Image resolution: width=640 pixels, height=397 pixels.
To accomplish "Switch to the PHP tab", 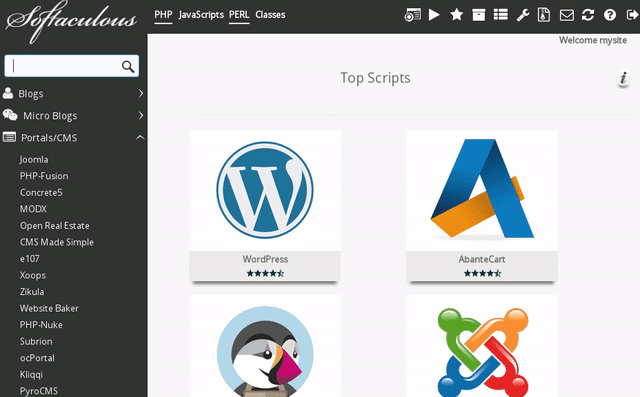I will coord(163,15).
